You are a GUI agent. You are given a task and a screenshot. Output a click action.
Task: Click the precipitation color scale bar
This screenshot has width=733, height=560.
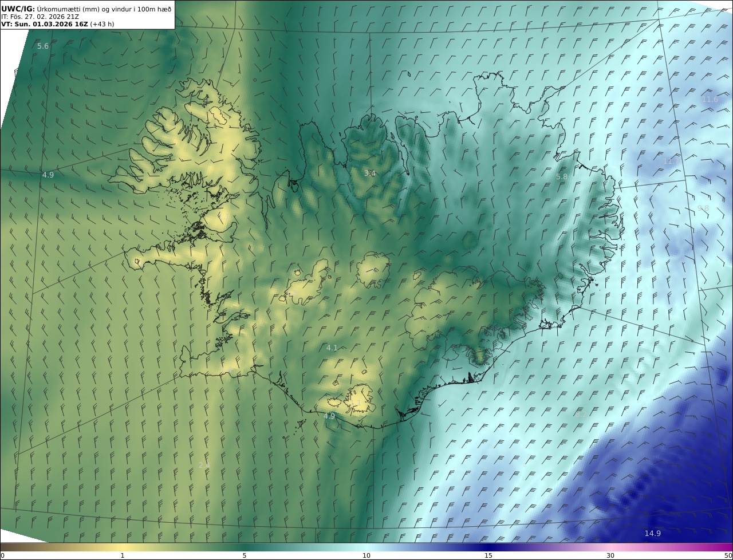[x=366, y=547]
